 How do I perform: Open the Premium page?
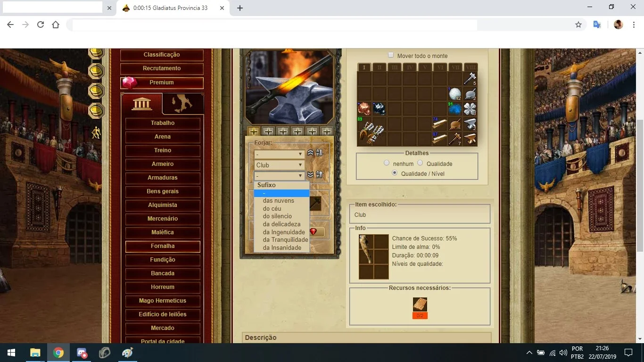162,82
